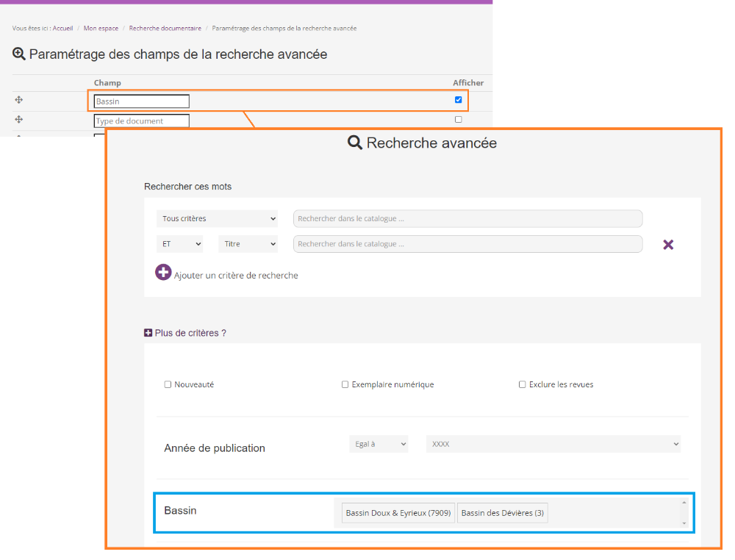The image size is (735, 560).
Task: Uncheck the Afficher checkbox for Bassin
Action: [x=459, y=100]
